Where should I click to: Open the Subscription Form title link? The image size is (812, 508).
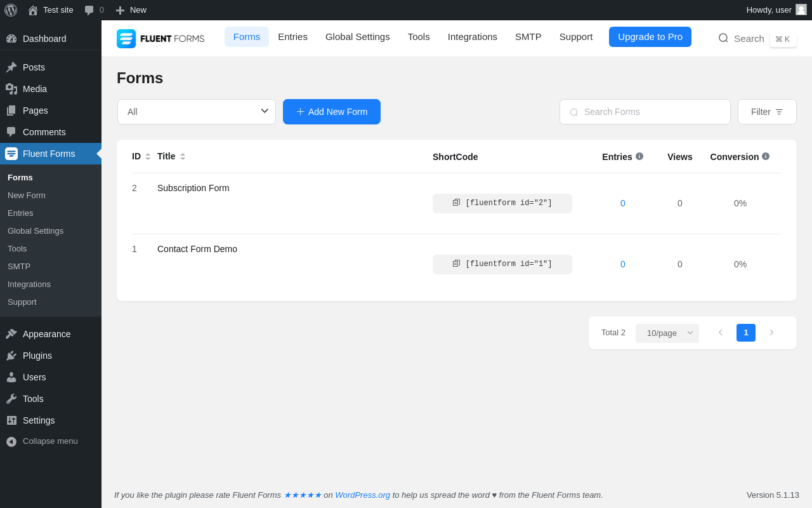[193, 188]
